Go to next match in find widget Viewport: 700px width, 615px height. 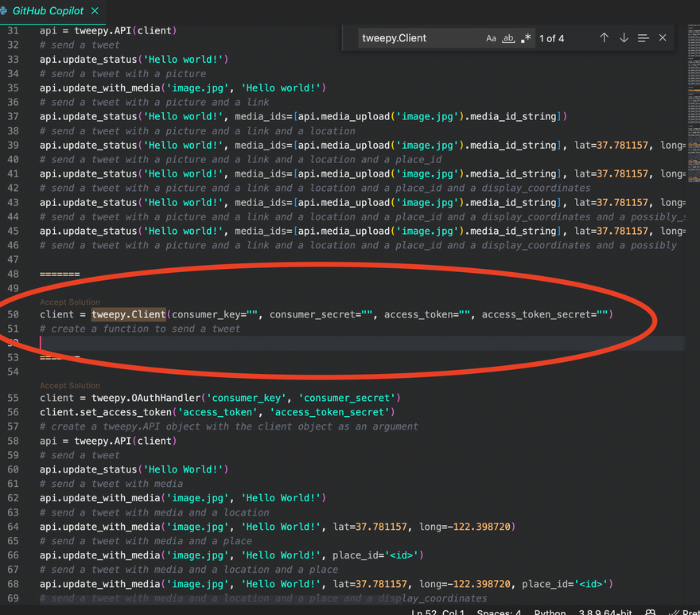tap(624, 38)
